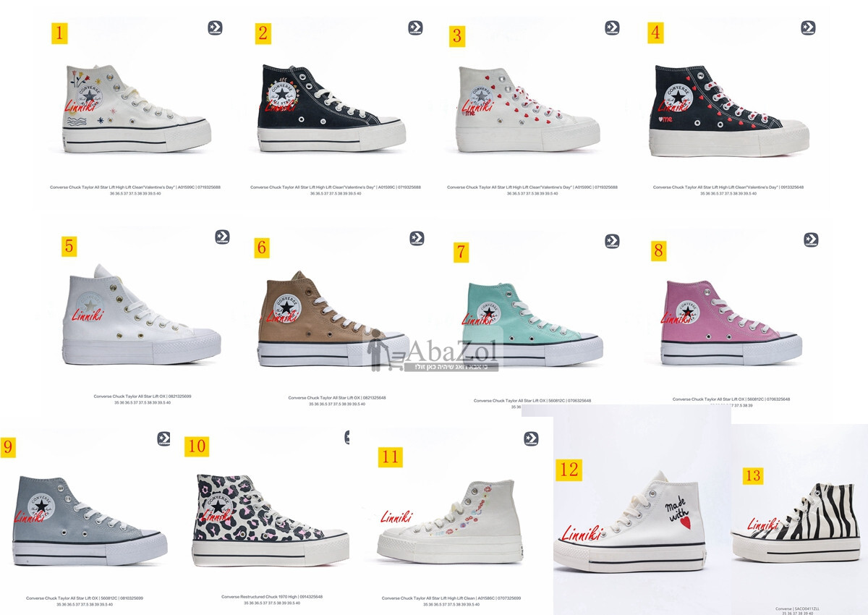
Task: Select the yellow number 12 label
Action: (569, 470)
